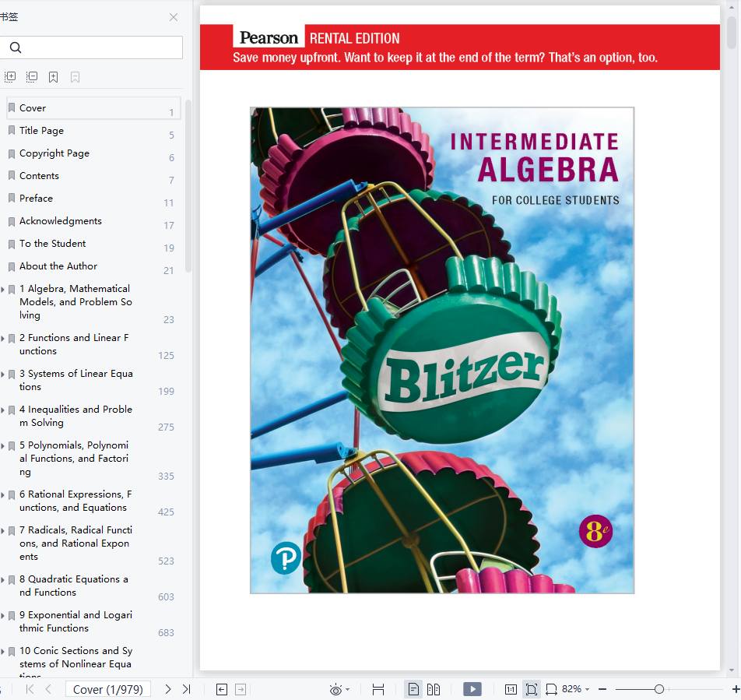The width and height of the screenshot is (741, 700).
Task: Expand chapter 3 Systems of Linear Equations
Action: (3, 374)
